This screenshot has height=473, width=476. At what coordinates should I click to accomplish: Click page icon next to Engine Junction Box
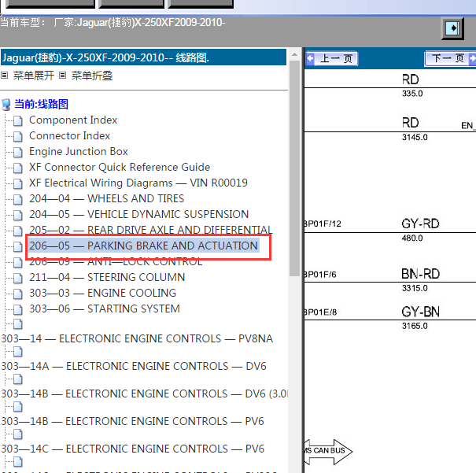(x=18, y=153)
